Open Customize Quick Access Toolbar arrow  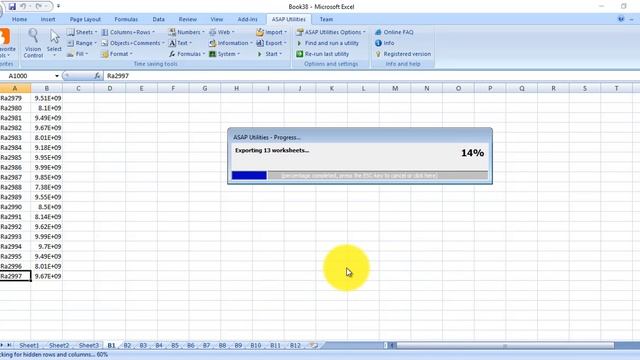click(x=58, y=7)
